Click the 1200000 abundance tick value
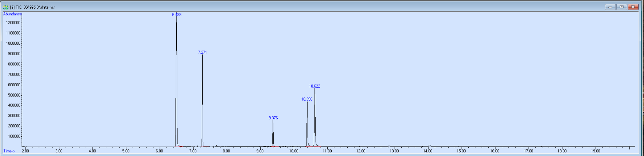 click(x=13, y=23)
